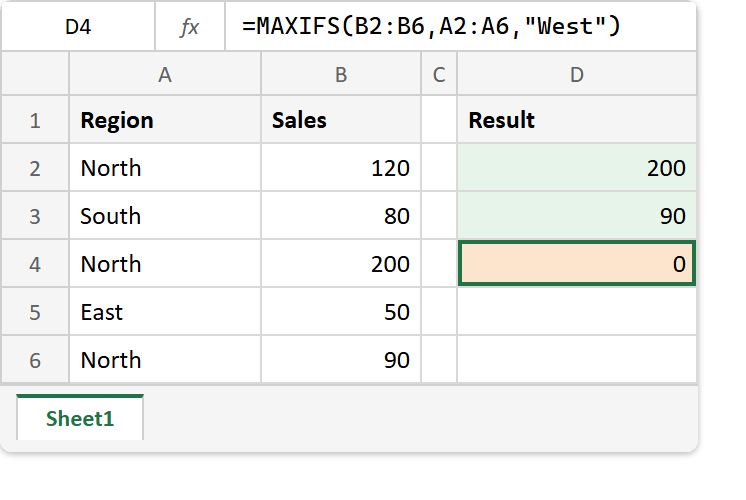Image resolution: width=746 pixels, height=500 pixels.
Task: Click the select-all corner box
Action: pos(35,73)
